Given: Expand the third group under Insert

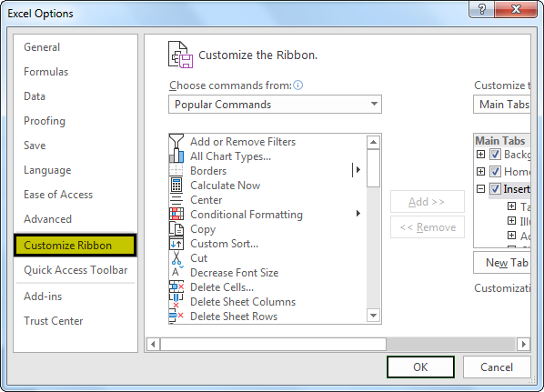Looking at the screenshot, I should (511, 236).
